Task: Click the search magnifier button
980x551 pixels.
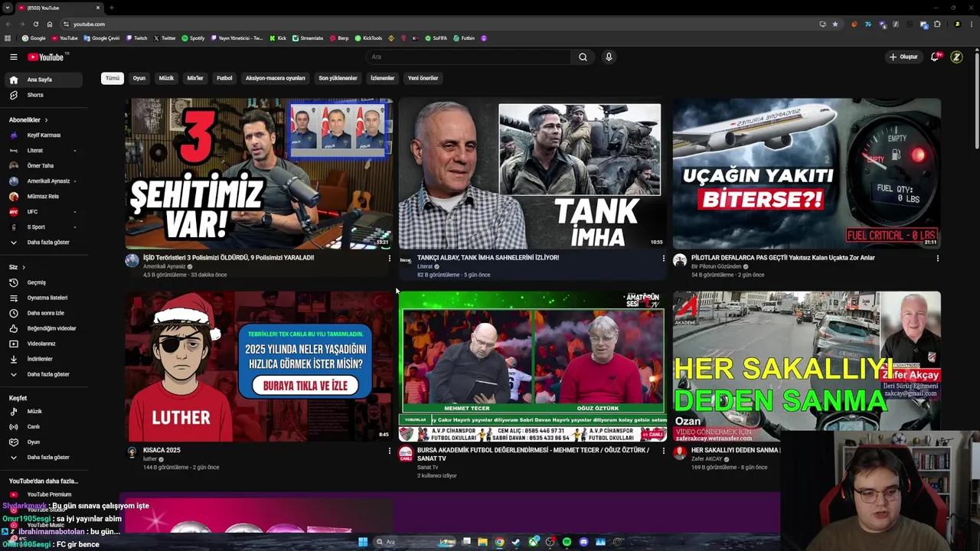Action: (x=583, y=57)
